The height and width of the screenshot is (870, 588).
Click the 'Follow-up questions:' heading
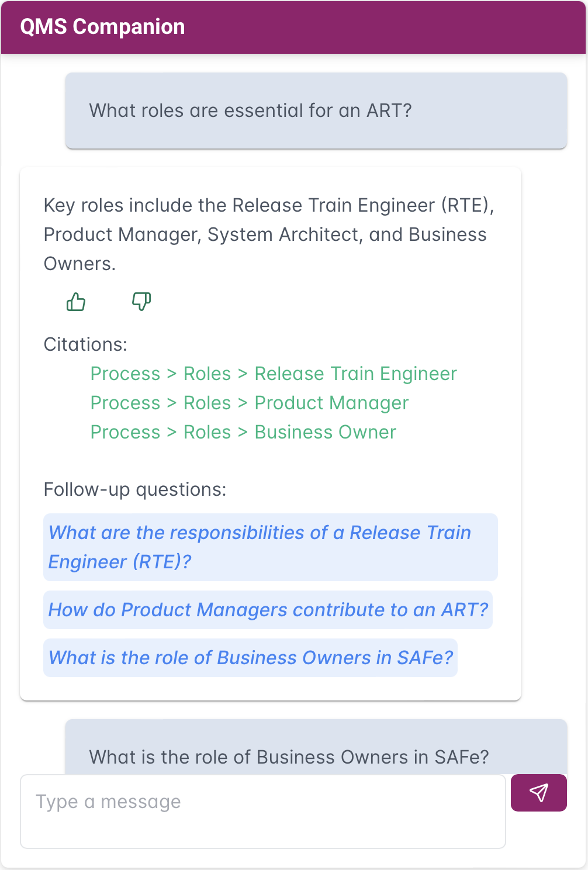(x=135, y=489)
